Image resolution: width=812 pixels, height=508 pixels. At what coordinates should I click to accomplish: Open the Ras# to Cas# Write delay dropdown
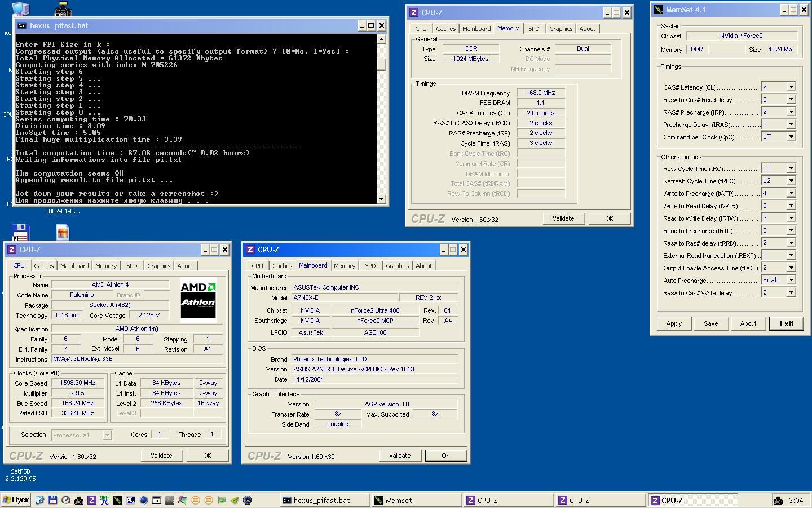pos(791,292)
